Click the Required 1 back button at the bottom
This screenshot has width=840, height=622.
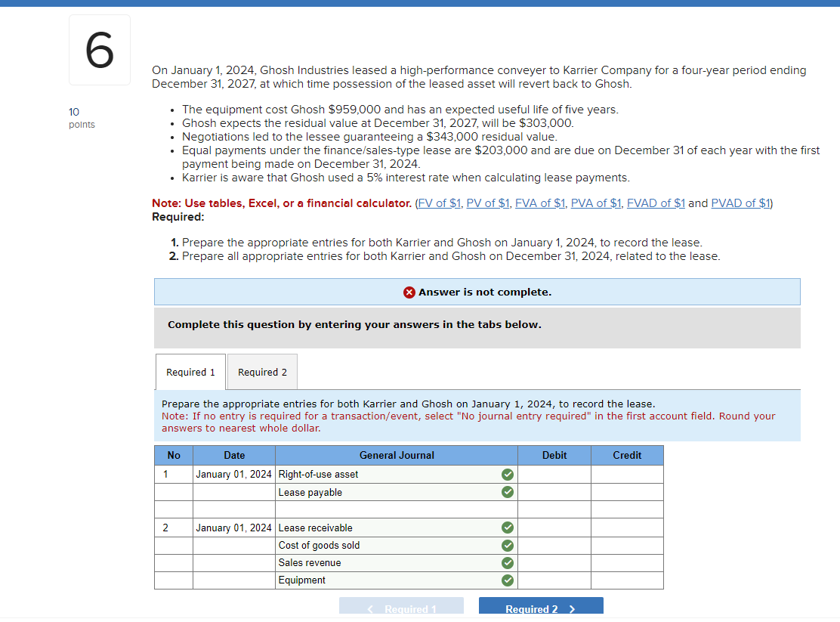point(401,609)
